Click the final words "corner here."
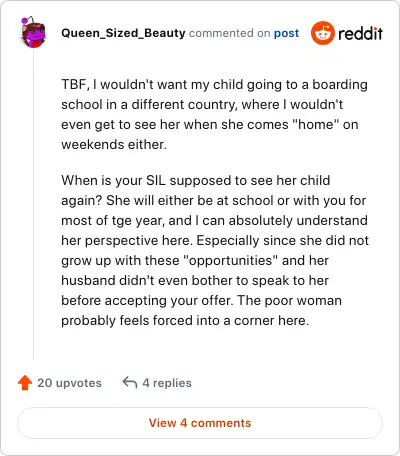This screenshot has width=400, height=456. pos(272,321)
